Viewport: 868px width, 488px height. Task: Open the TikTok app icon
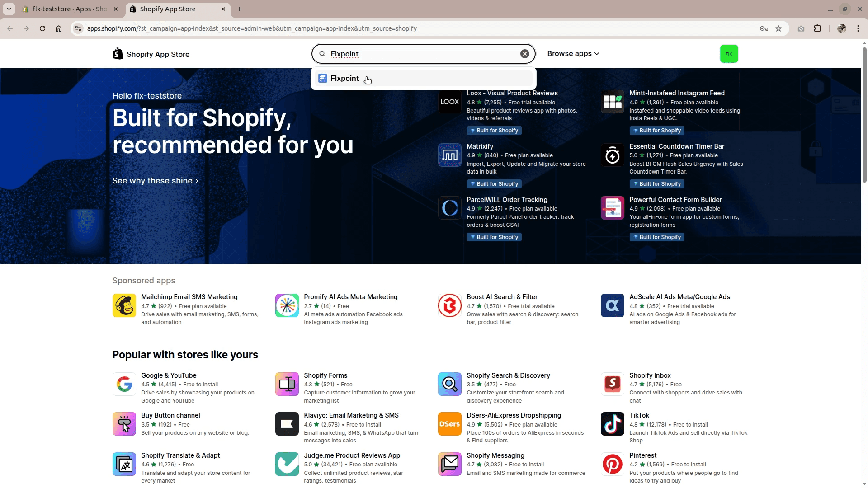coord(612,424)
